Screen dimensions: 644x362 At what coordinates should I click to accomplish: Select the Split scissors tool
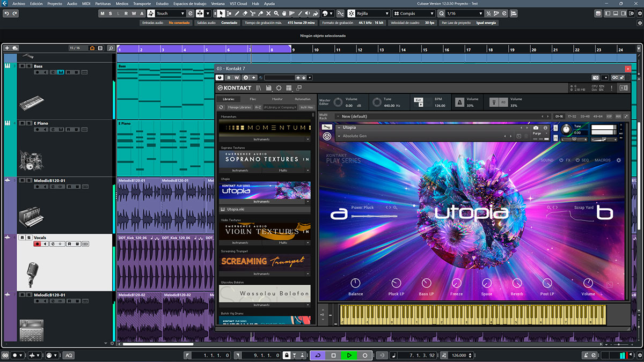[x=253, y=13]
